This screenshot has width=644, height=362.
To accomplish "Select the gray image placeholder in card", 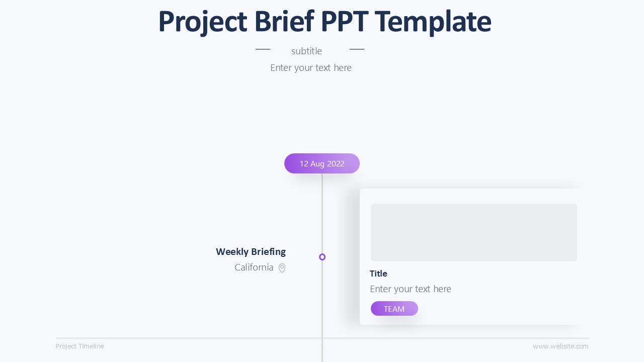I will (473, 232).
